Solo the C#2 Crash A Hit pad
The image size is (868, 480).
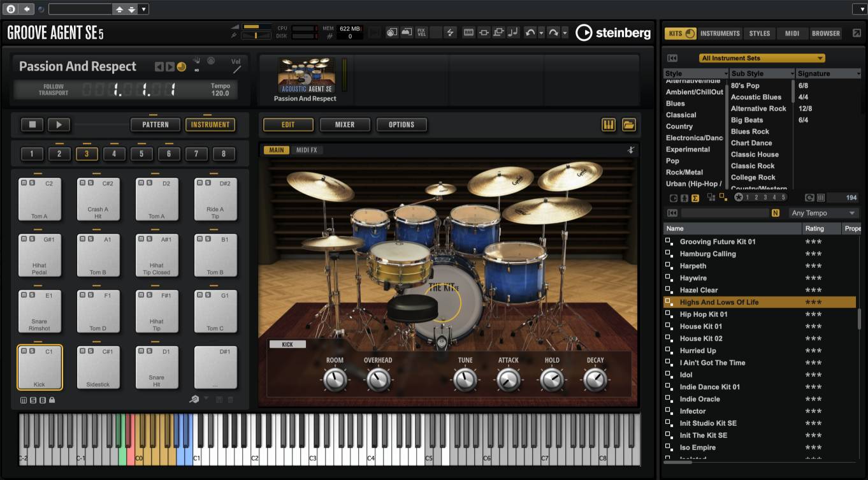point(90,183)
